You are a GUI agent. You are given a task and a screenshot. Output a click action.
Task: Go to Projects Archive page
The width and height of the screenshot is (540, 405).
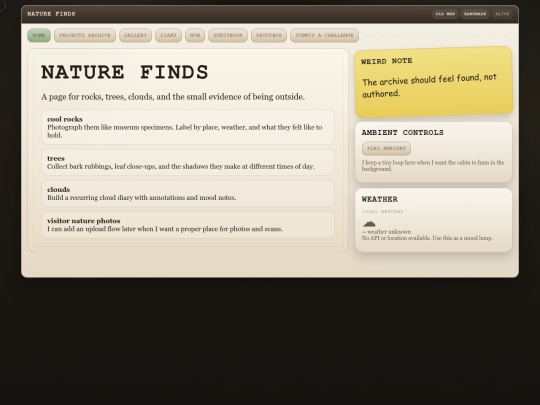click(x=85, y=35)
